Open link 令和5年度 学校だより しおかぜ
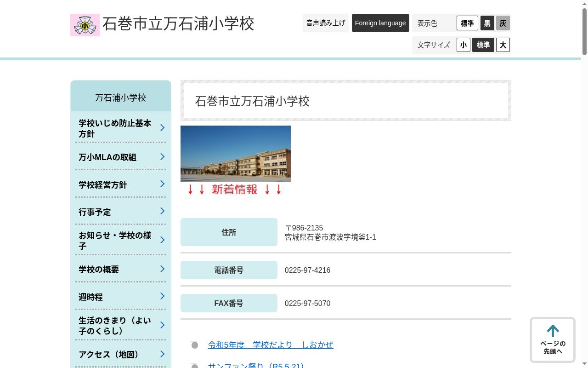The width and height of the screenshot is (588, 368). 271,345
